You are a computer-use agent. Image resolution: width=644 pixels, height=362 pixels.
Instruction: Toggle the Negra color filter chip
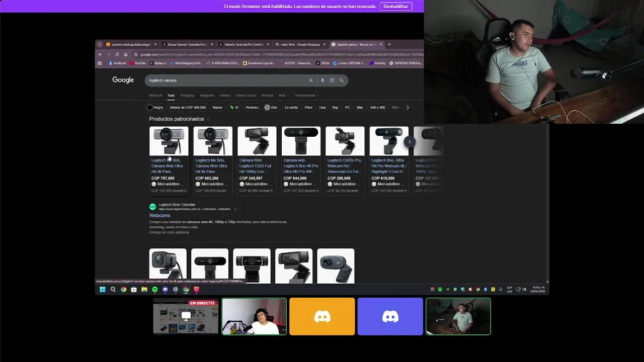(155, 108)
